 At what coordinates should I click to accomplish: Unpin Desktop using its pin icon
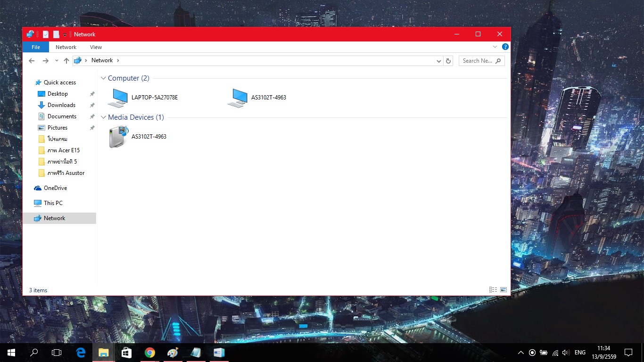(x=92, y=94)
